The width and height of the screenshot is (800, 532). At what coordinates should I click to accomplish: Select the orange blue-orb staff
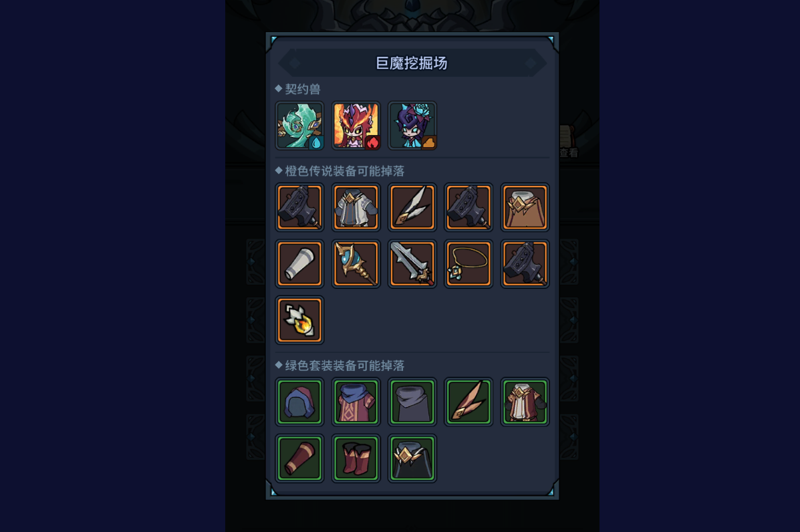(x=356, y=264)
